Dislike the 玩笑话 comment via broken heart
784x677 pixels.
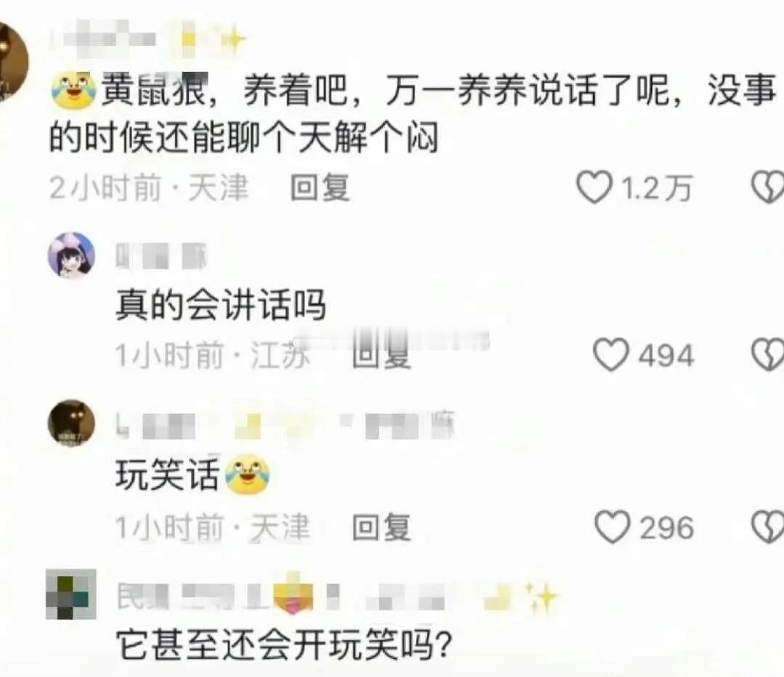tap(768, 527)
